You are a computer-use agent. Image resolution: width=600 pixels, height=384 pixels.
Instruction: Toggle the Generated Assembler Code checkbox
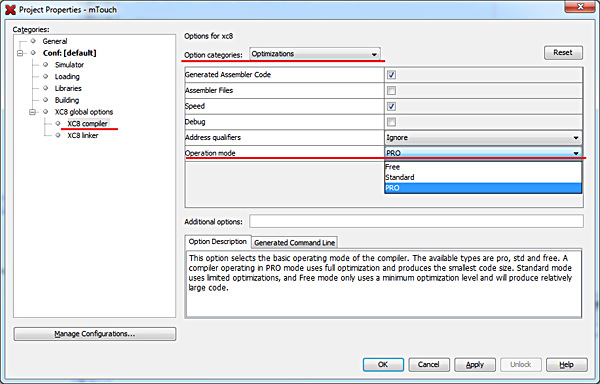pos(391,75)
